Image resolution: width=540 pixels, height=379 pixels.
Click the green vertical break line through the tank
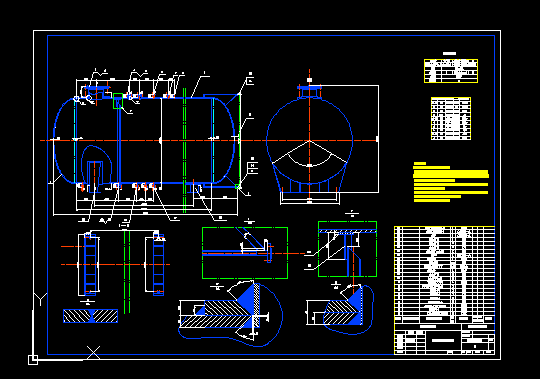[x=185, y=150]
